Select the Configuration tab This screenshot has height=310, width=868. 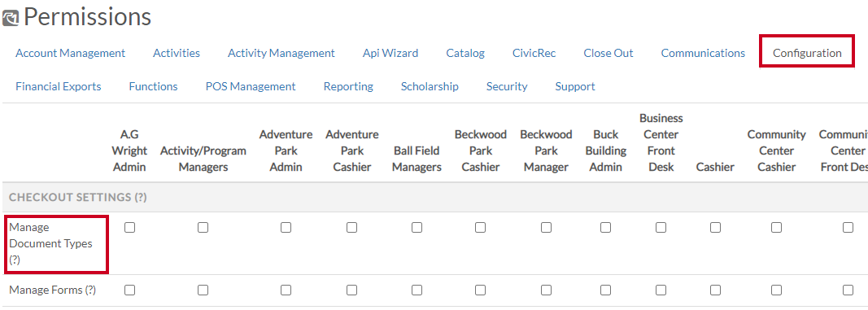tap(807, 53)
